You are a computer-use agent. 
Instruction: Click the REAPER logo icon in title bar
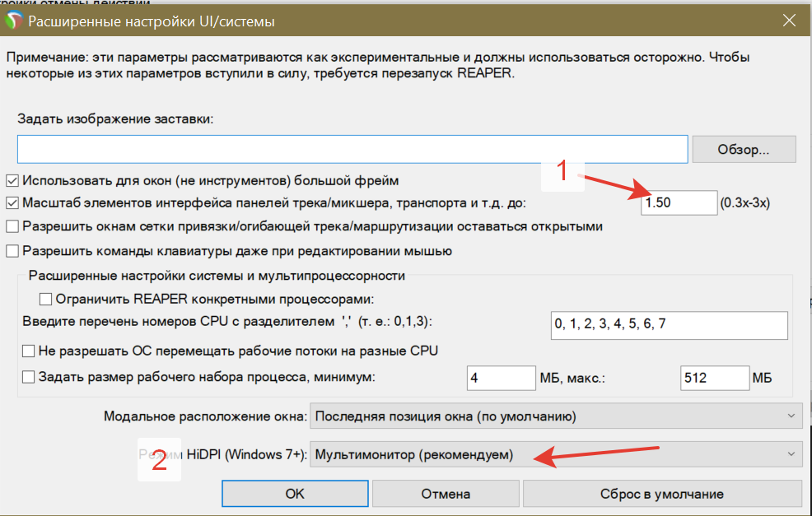click(13, 21)
